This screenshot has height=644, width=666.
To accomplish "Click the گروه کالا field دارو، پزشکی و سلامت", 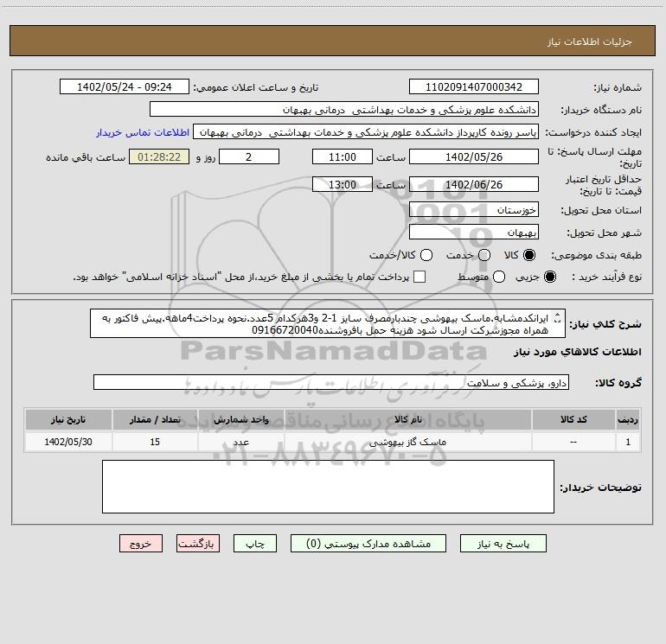I will 331,382.
